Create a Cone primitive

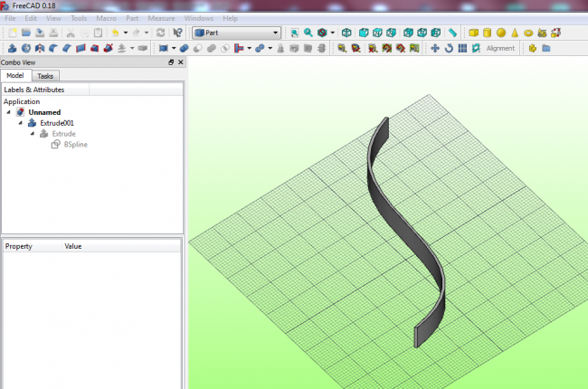(x=515, y=33)
